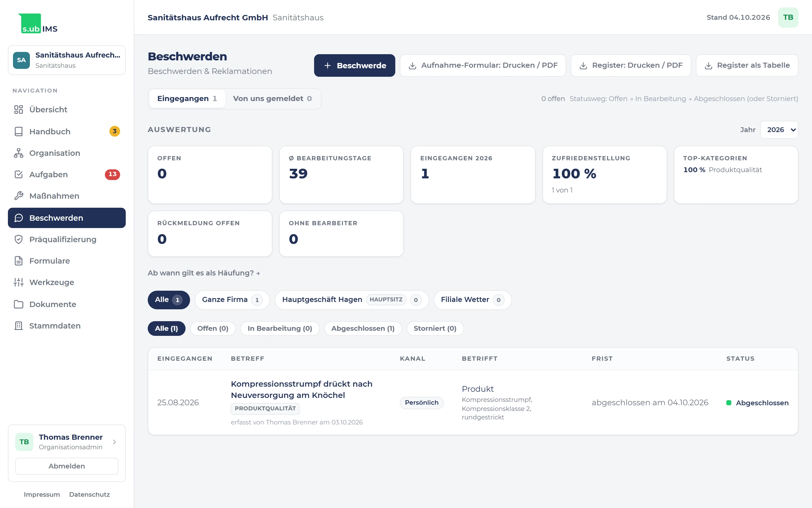Switch to the Von uns gemeldet tab
812x508 pixels.
[x=272, y=98]
